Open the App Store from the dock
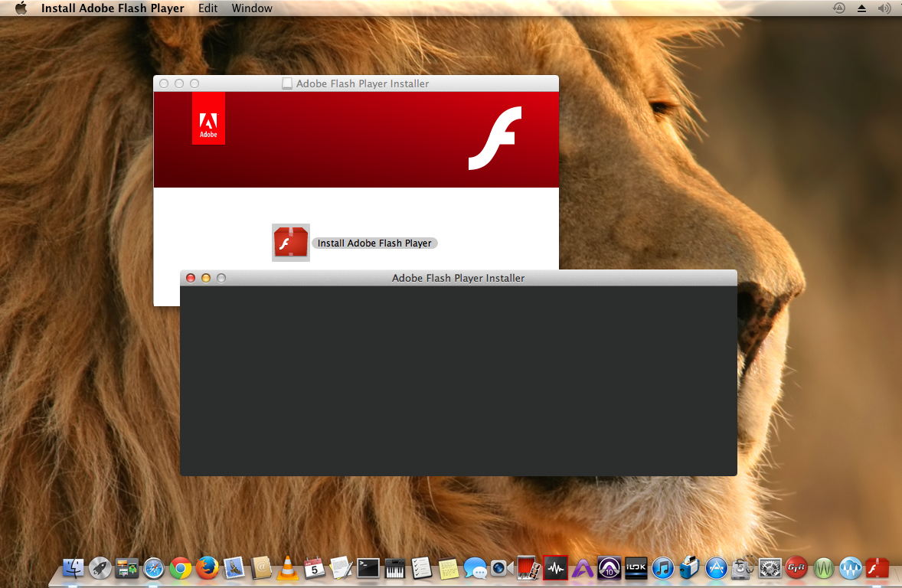902x588 pixels. [716, 568]
